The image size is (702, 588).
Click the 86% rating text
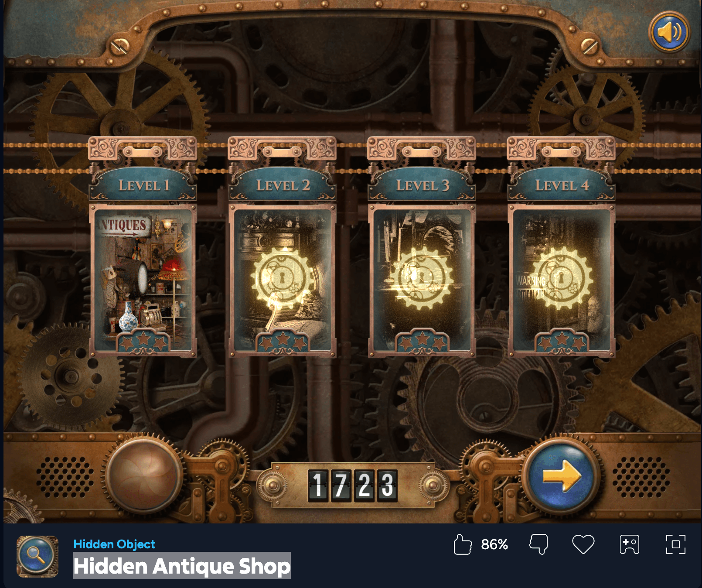click(494, 544)
